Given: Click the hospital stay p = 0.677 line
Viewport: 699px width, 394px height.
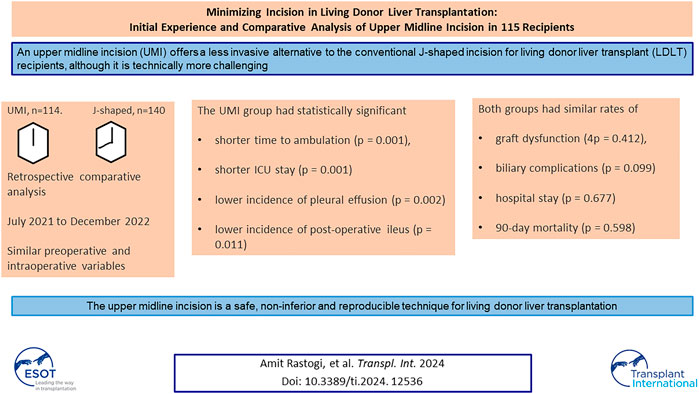Looking at the screenshot, I should pos(555,198).
